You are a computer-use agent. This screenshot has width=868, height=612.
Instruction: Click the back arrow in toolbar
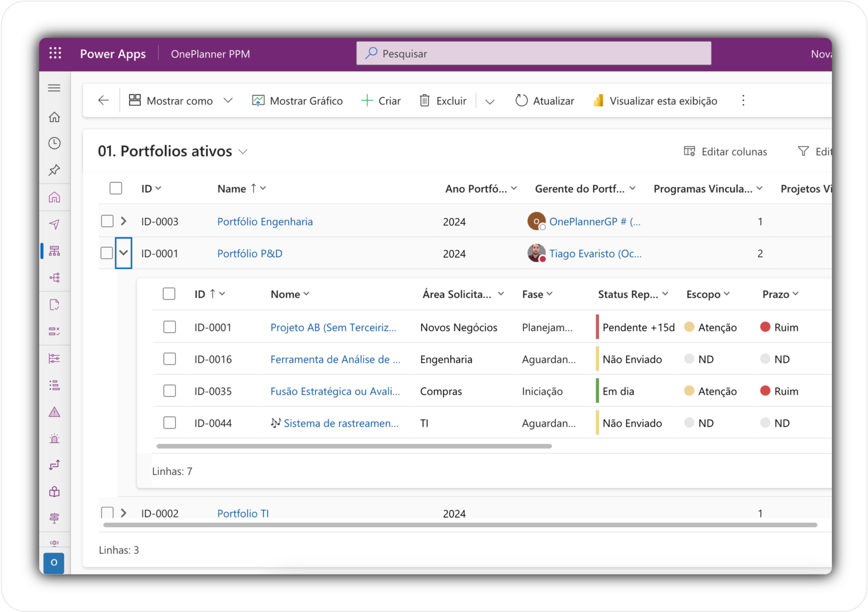pos(103,101)
